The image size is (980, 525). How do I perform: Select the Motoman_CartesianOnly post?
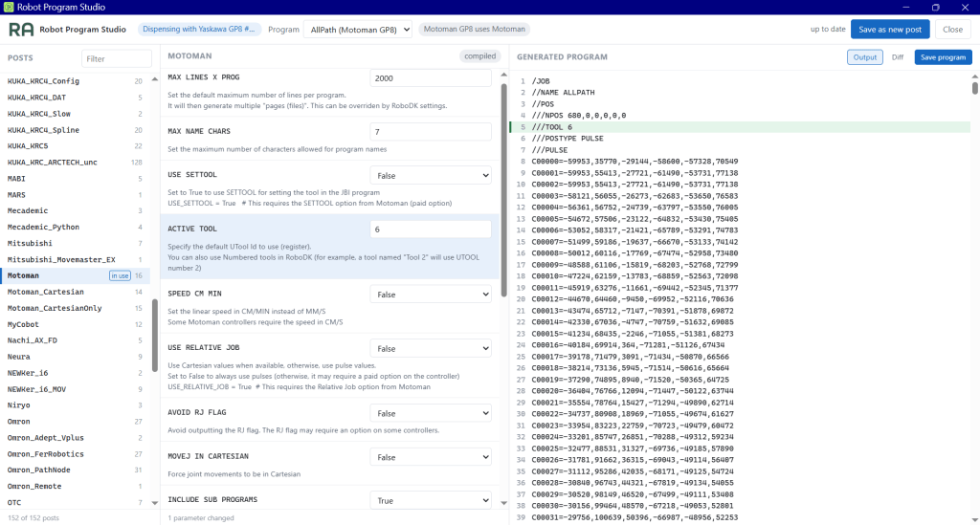pyautogui.click(x=75, y=308)
